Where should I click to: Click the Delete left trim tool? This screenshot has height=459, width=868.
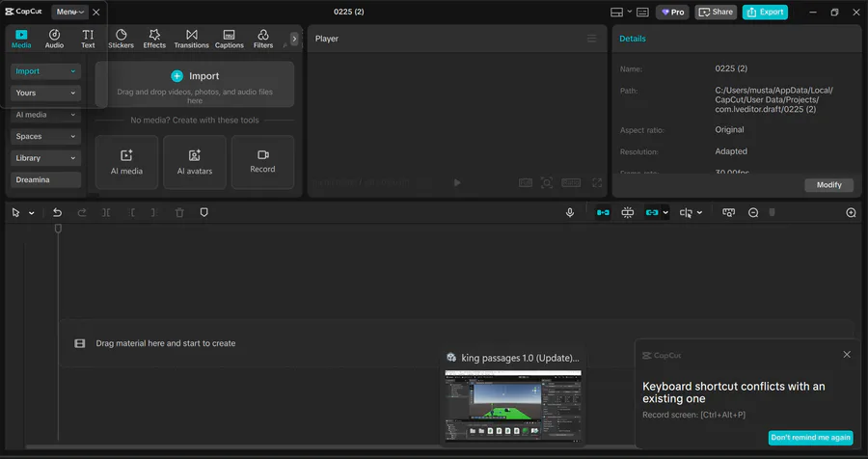[x=131, y=212]
